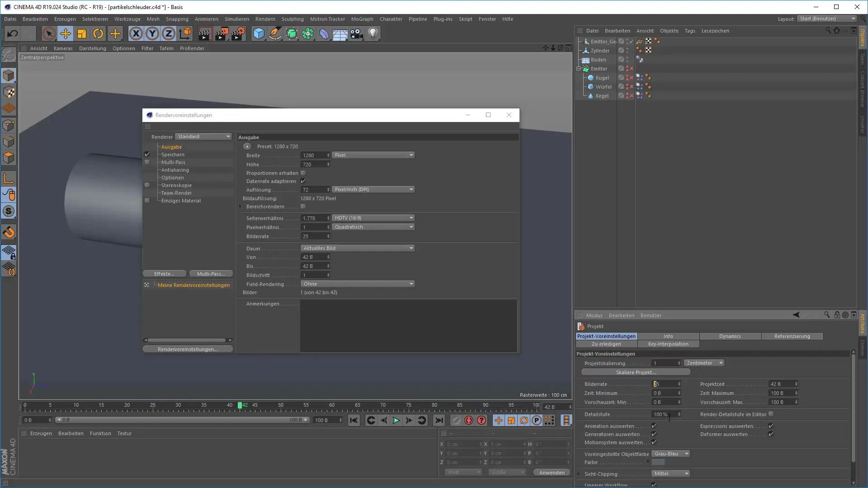Select the live selection tool
Viewport: 868px width, 488px height.
coord(49,33)
